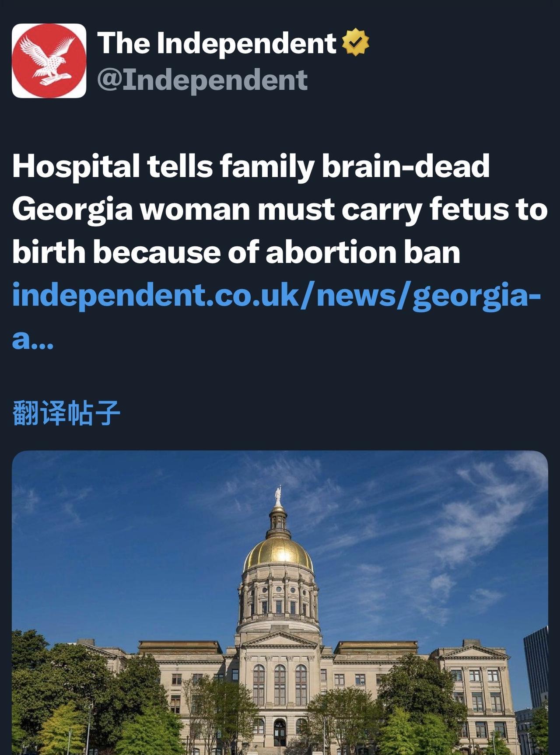Click the truncated "a..." link ending
The width and height of the screenshot is (560, 755).
pos(33,339)
